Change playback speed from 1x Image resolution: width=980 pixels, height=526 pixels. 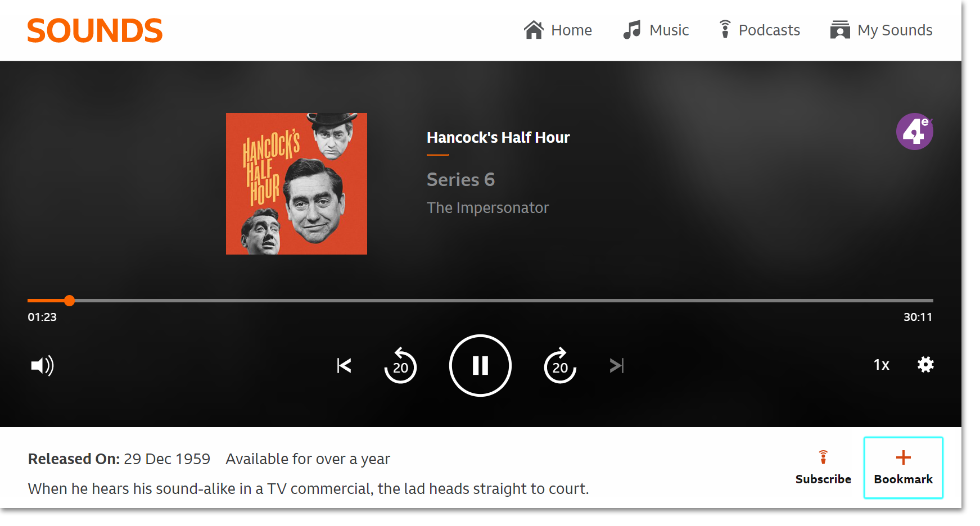pos(881,365)
